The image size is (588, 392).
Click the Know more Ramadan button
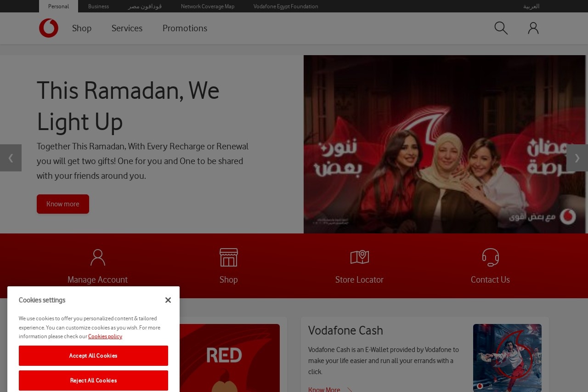pos(63,204)
